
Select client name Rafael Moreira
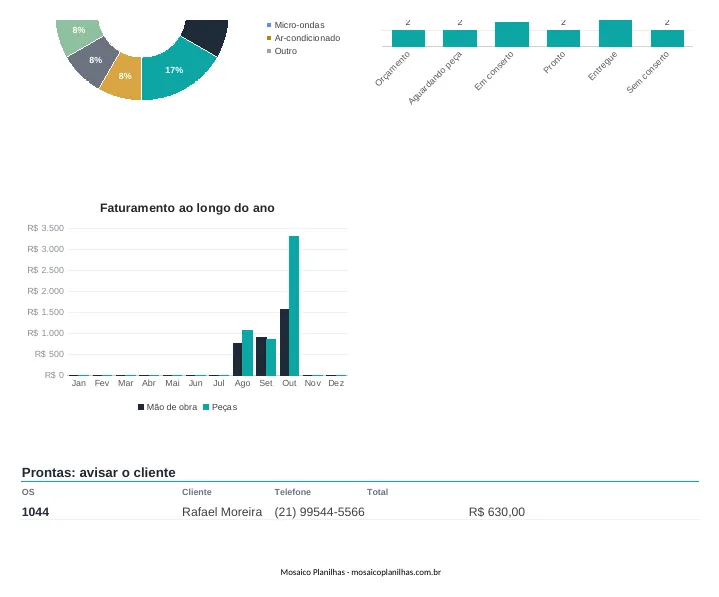click(x=222, y=512)
